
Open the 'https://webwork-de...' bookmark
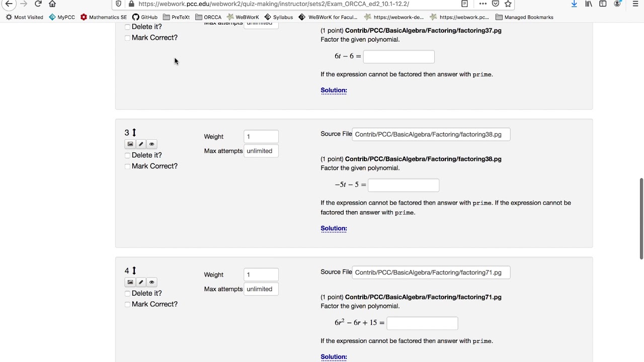394,17
